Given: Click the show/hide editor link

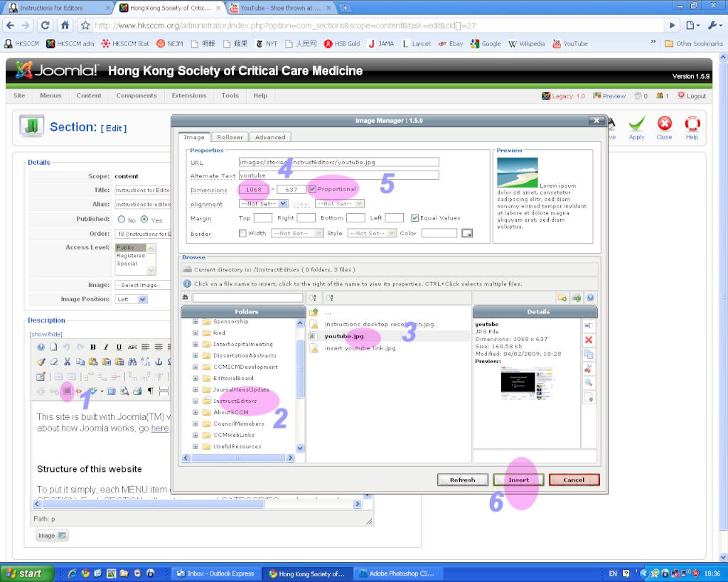Looking at the screenshot, I should [46, 334].
